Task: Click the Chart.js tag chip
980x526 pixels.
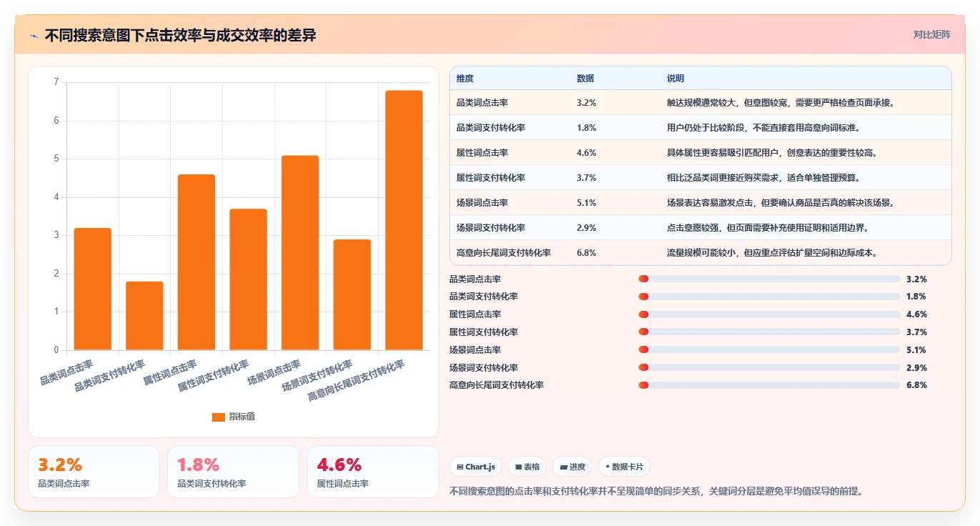Action: tap(476, 467)
